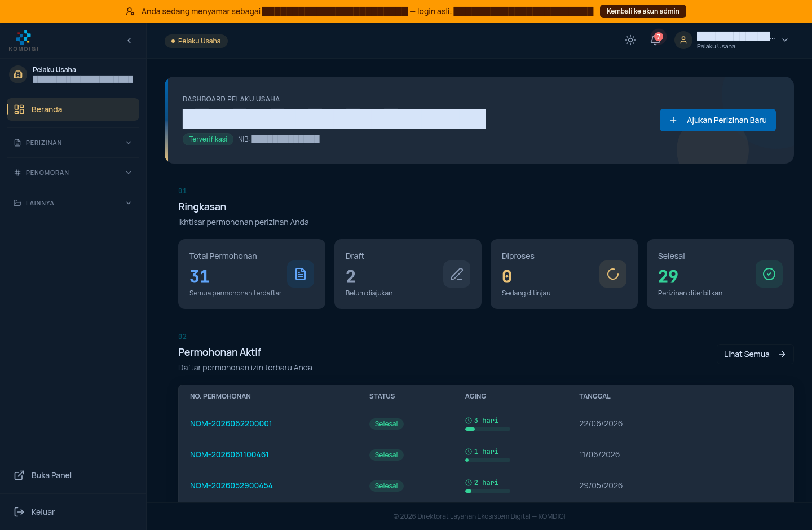
Task: Click the 2 hari aging progress bar
Action: pyautogui.click(x=488, y=491)
